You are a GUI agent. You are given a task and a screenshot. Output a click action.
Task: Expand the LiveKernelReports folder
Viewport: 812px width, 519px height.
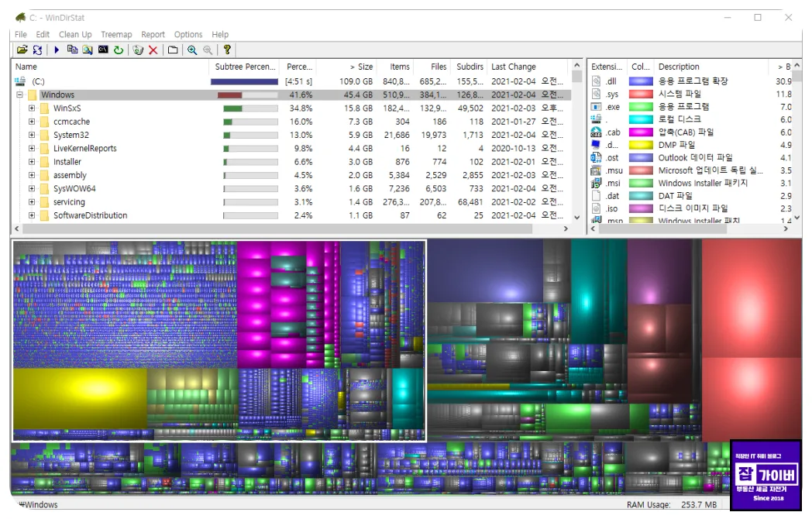(x=32, y=148)
